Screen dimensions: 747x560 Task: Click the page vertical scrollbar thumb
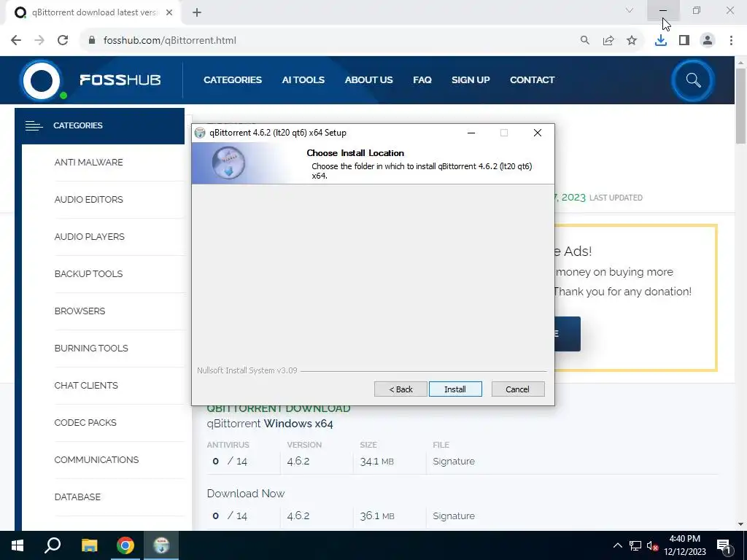pos(741,106)
